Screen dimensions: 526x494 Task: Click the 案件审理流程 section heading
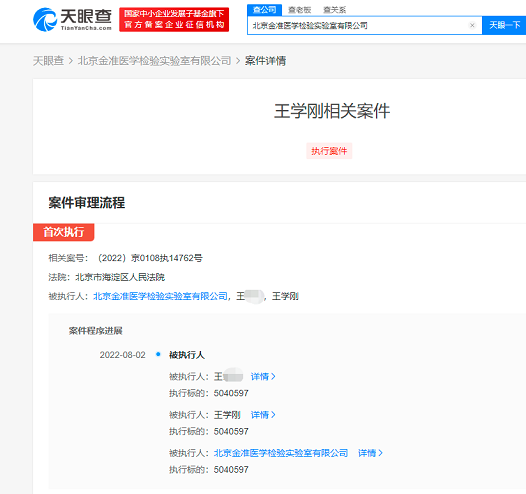click(x=87, y=203)
